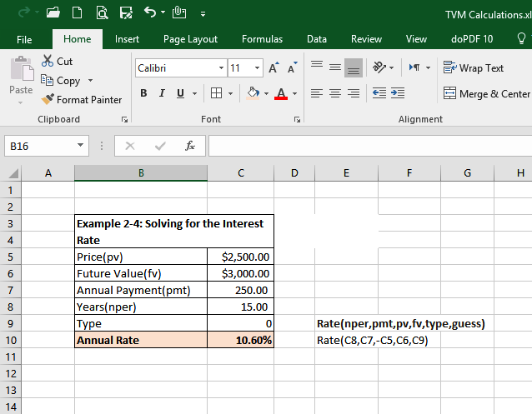Select the row 10 header
Image resolution: width=532 pixels, height=414 pixels.
tap(11, 340)
